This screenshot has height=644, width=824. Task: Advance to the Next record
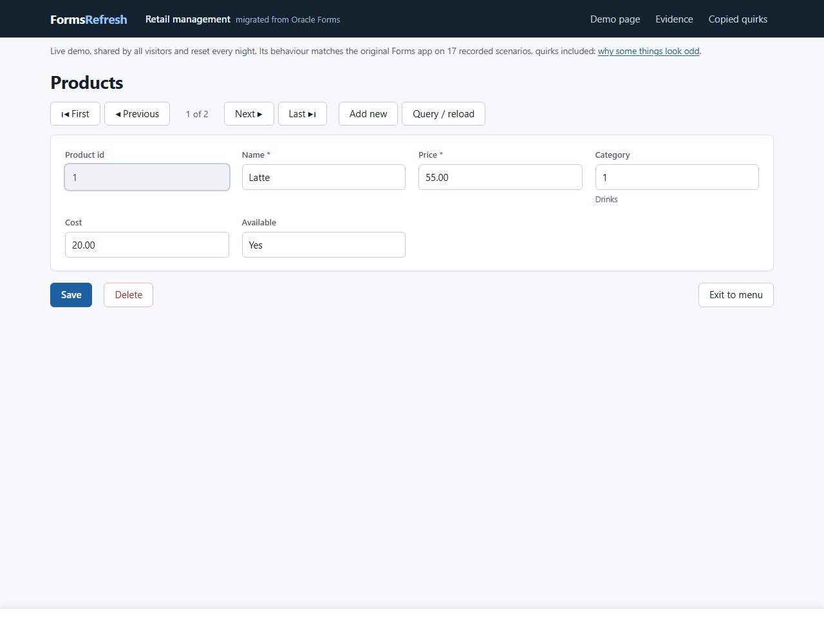click(249, 114)
